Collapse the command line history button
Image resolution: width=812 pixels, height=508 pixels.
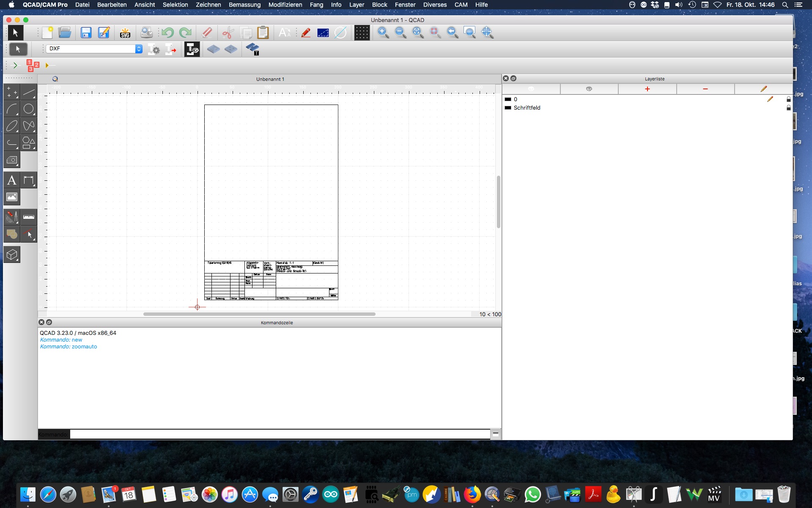tap(496, 434)
